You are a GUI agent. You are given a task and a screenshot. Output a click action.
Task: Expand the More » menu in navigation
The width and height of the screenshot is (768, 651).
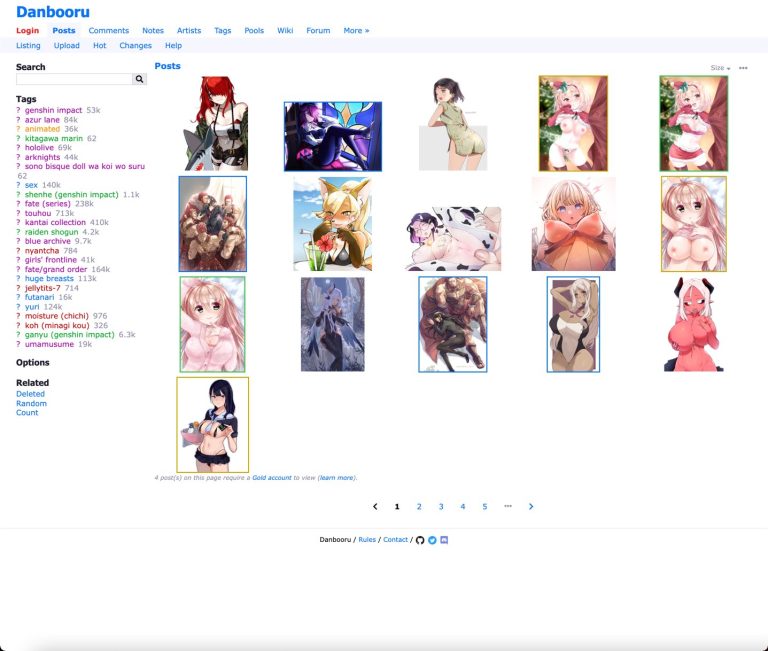pos(356,30)
